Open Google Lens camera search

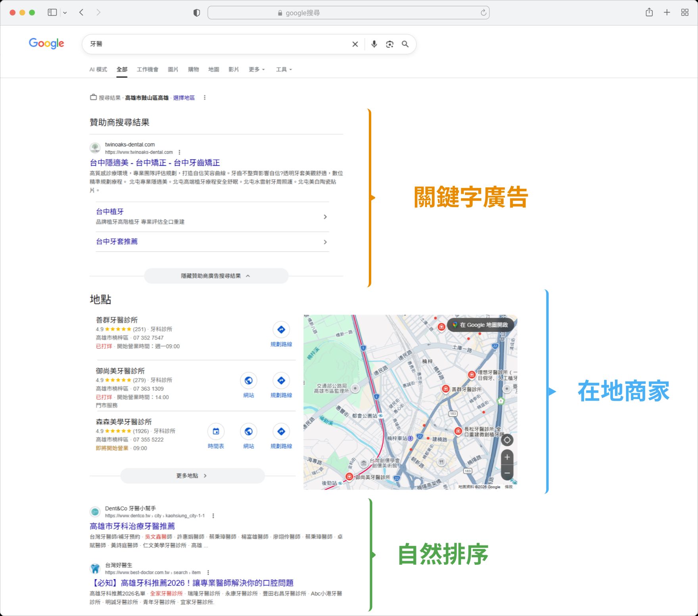click(x=389, y=44)
